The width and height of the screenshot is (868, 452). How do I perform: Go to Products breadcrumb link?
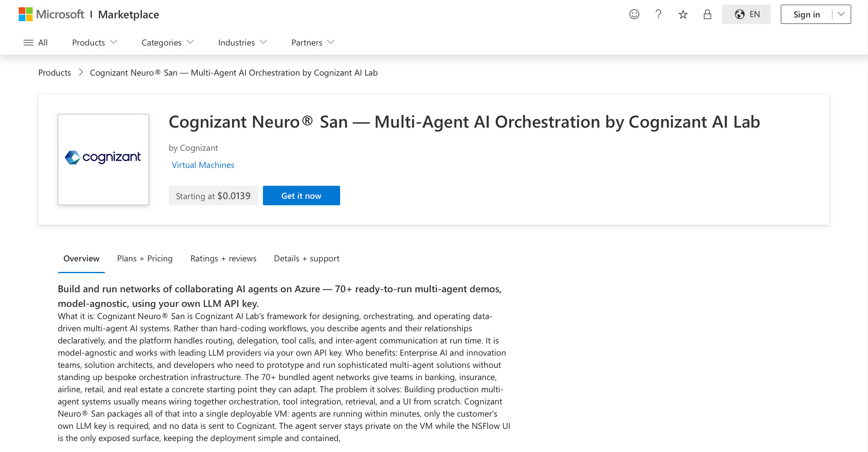54,73
